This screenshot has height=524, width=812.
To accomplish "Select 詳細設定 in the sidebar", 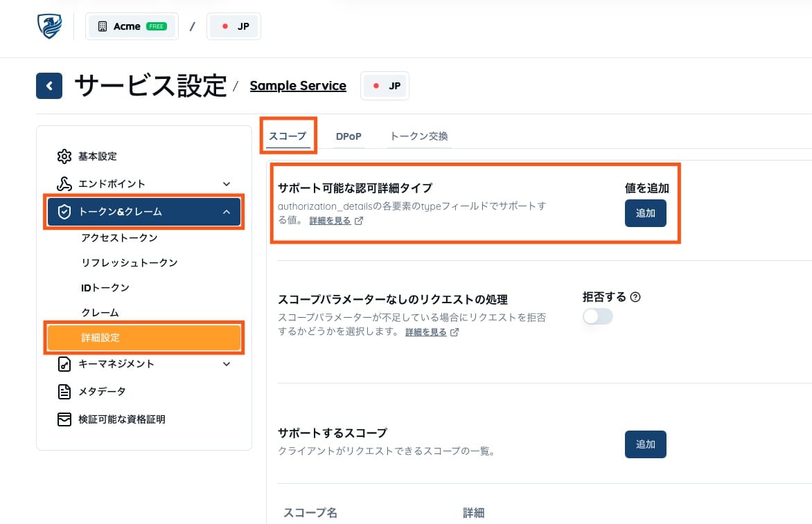I will tap(144, 338).
